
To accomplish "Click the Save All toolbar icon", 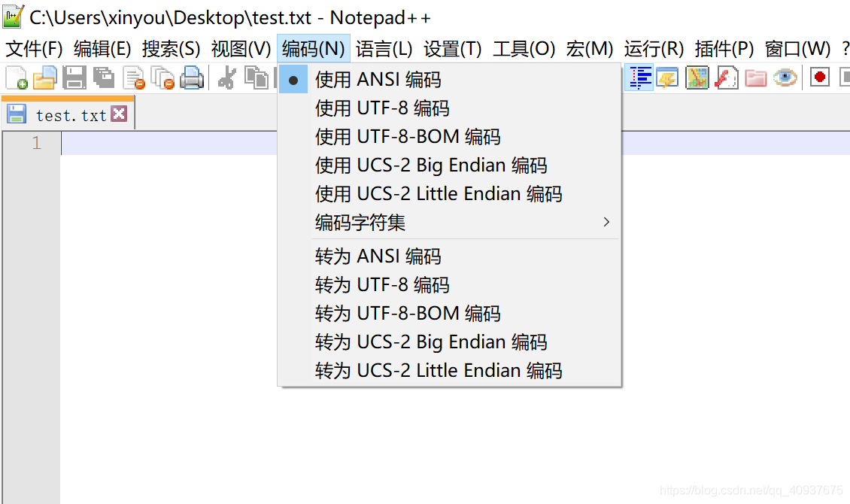I will point(104,77).
